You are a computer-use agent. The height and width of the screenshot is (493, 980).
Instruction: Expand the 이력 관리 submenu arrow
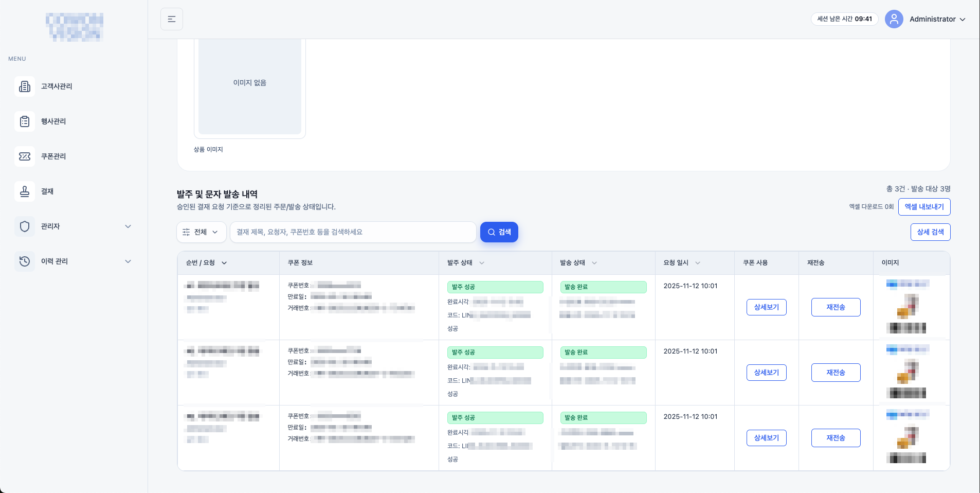(128, 261)
